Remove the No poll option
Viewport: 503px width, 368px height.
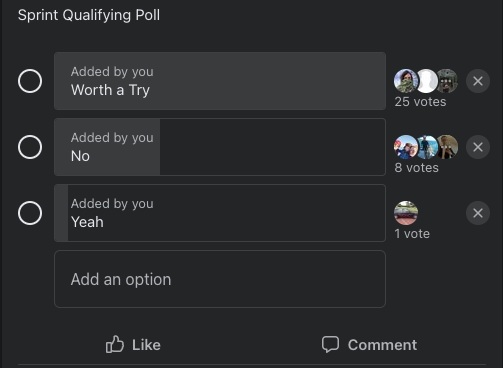pos(478,147)
